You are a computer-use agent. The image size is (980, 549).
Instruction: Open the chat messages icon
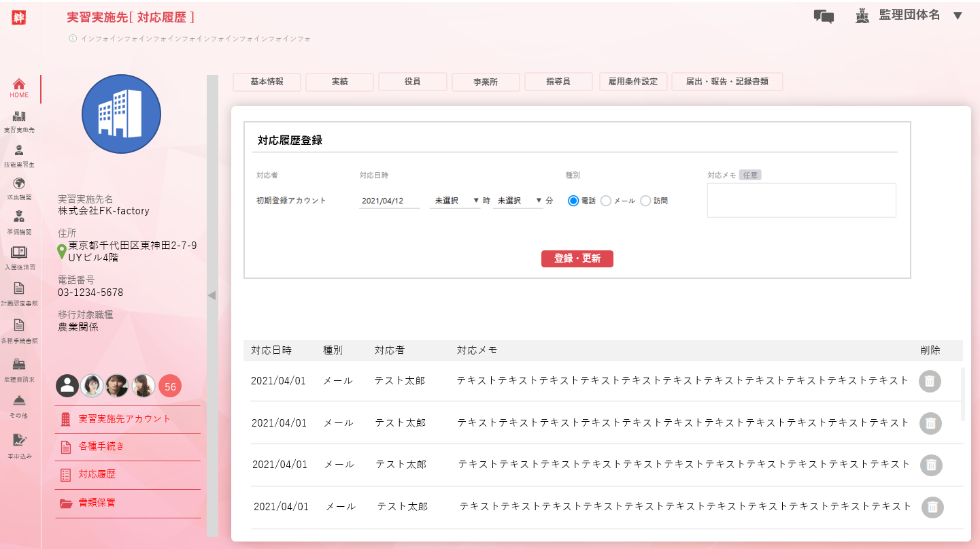pyautogui.click(x=824, y=16)
